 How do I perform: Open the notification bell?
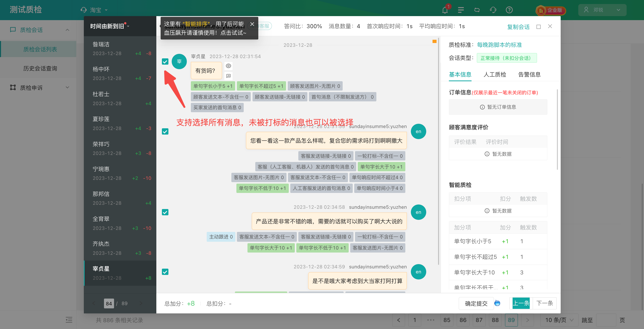click(445, 10)
